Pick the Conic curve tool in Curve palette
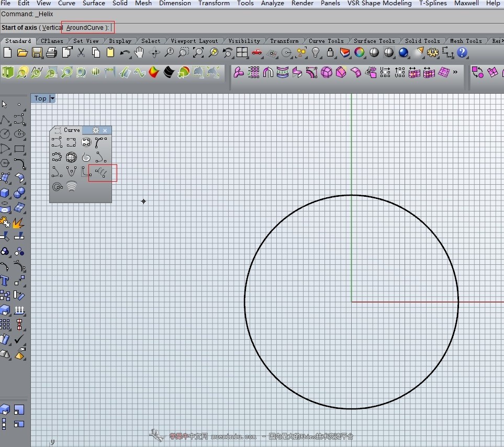The height and width of the screenshot is (447, 504). tap(101, 158)
